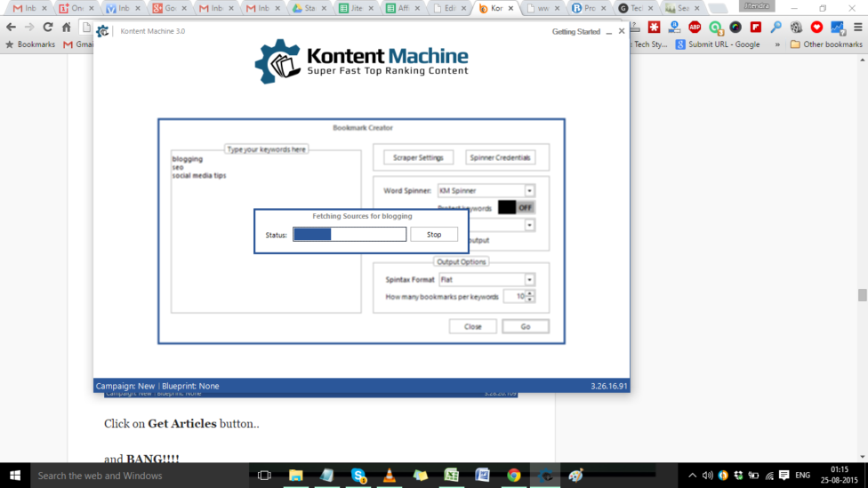Open the color wheel extension icon
This screenshot has height=488, width=868.
tap(735, 27)
